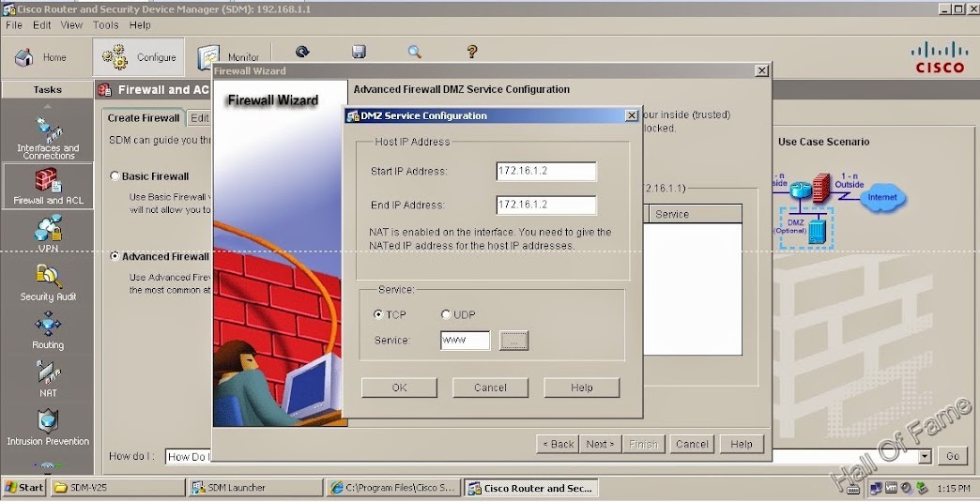Open the Security Audit task
The height and width of the screenshot is (502, 980).
(x=48, y=282)
